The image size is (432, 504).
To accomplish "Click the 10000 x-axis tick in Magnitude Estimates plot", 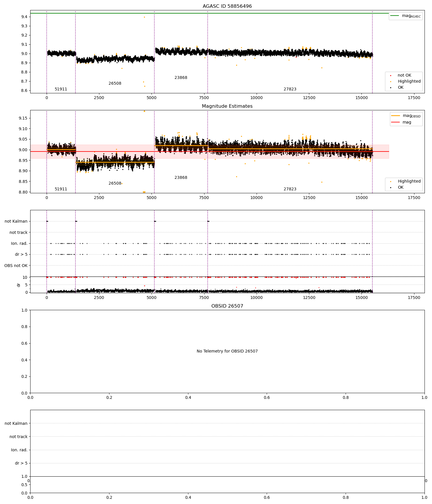I will pos(257,198).
